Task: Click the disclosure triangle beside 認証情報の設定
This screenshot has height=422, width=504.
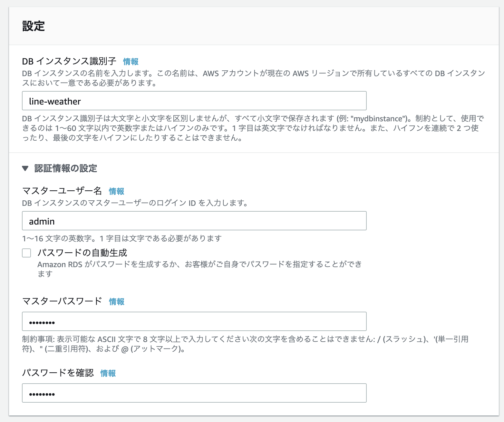Action: (25, 168)
